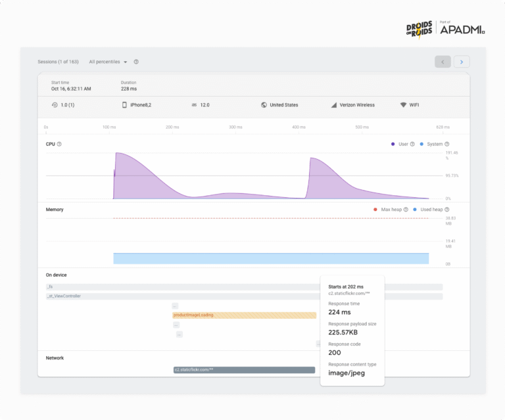Click help icon next to Used heap
The width and height of the screenshot is (505, 420).
(x=446, y=210)
